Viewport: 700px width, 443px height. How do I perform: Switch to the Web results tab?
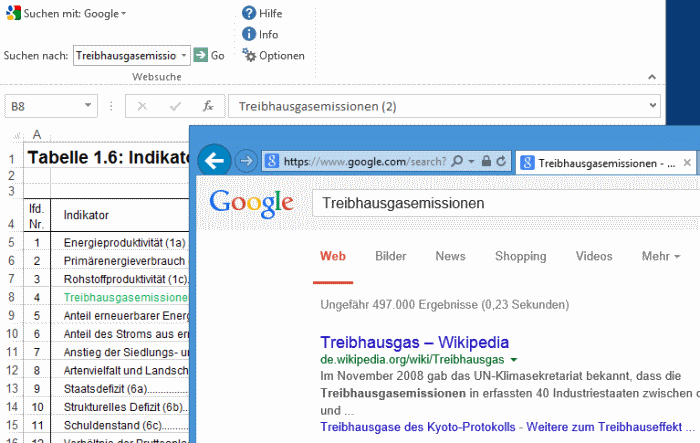[333, 256]
